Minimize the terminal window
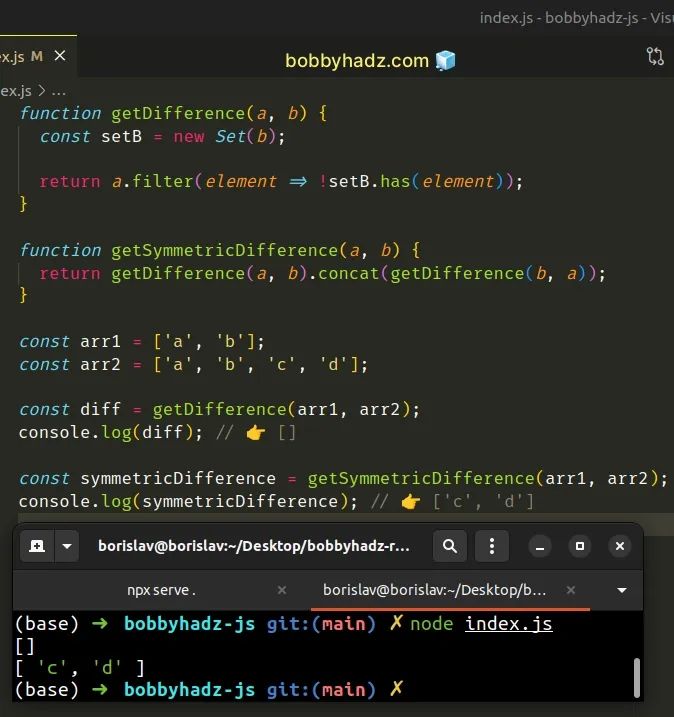This screenshot has width=674, height=717. [x=540, y=546]
